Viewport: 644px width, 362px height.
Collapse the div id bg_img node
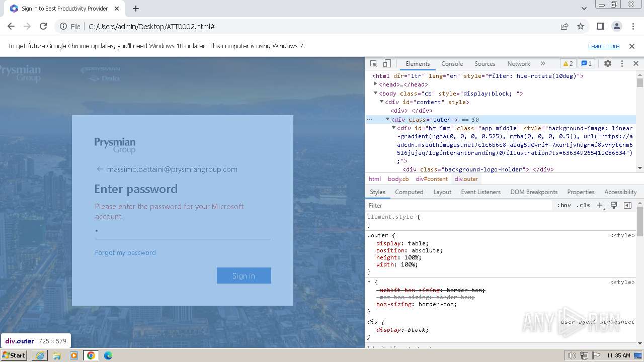click(x=393, y=128)
